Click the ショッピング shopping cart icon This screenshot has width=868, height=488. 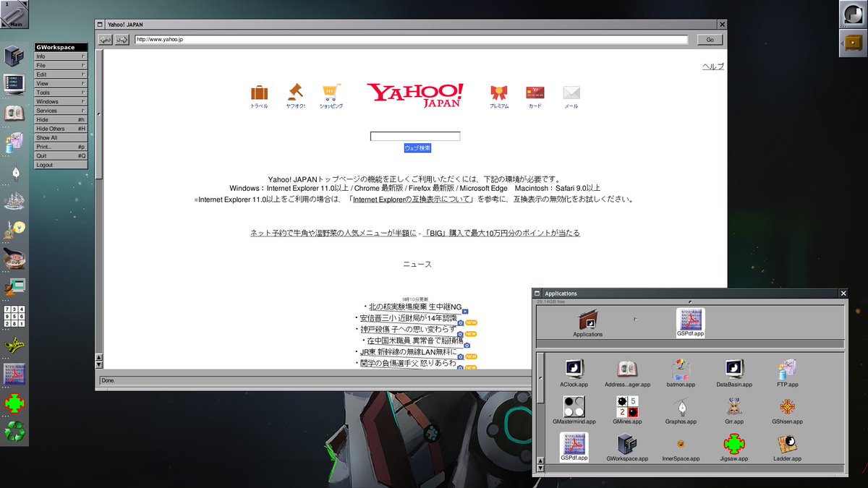(331, 92)
